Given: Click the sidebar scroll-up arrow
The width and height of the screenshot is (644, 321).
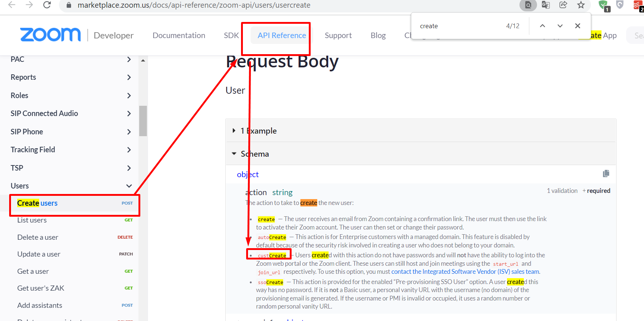Looking at the screenshot, I should click(143, 60).
